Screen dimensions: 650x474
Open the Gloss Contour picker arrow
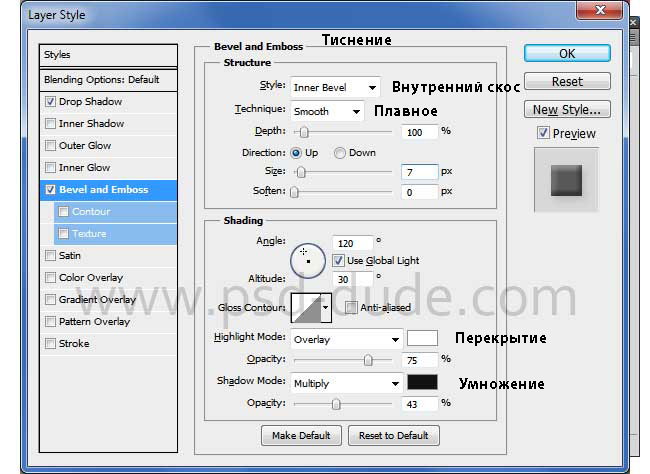click(x=326, y=307)
